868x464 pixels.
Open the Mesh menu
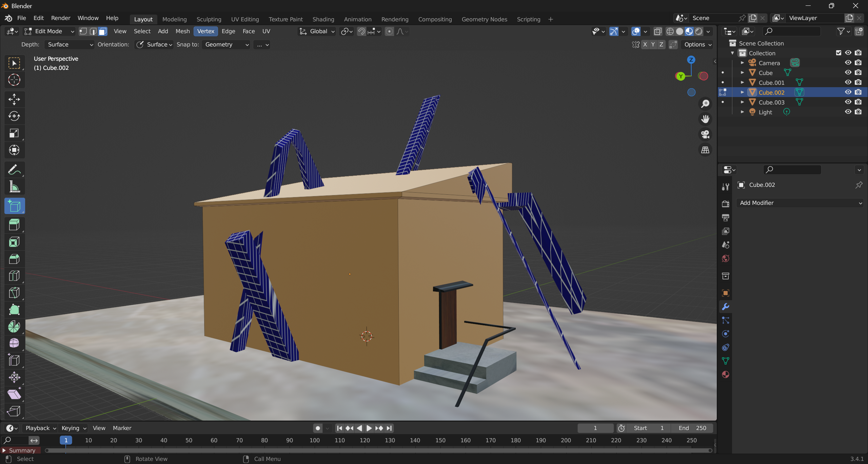click(x=182, y=31)
